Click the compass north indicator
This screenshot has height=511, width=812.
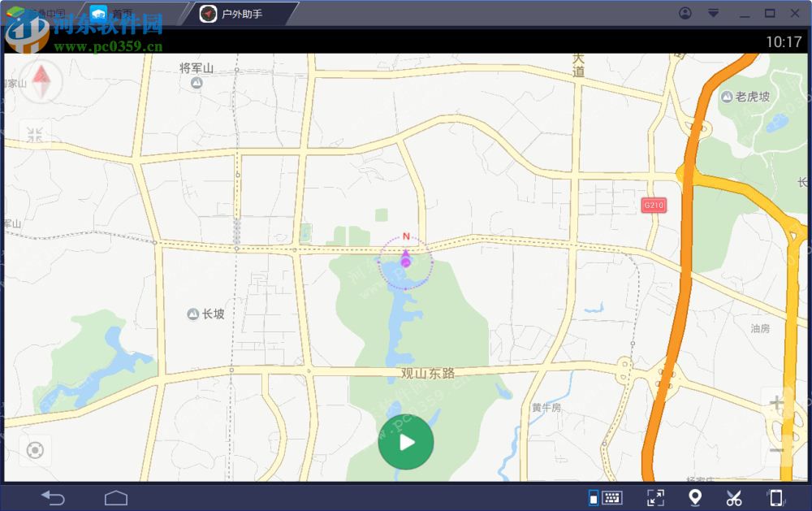[x=41, y=81]
